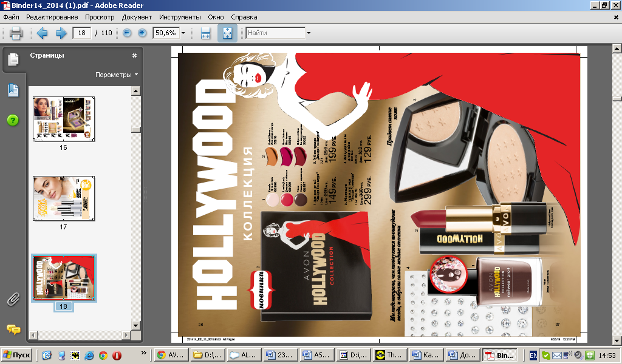Open the Редактирование menu
622x364 pixels.
coord(52,17)
